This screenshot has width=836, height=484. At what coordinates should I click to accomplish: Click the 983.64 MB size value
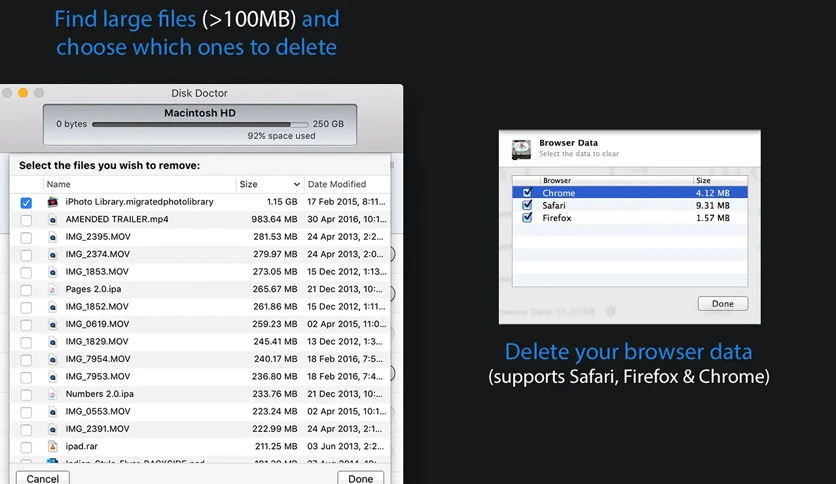(x=274, y=219)
